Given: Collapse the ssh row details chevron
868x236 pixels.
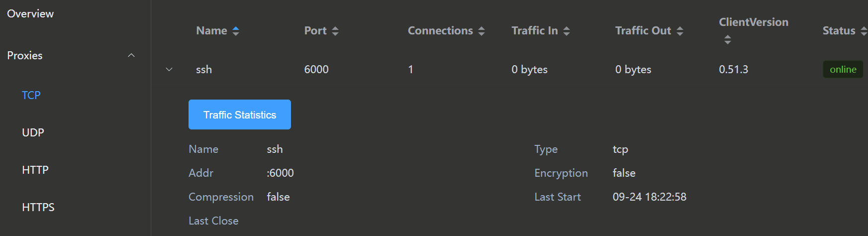Looking at the screenshot, I should pyautogui.click(x=169, y=70).
